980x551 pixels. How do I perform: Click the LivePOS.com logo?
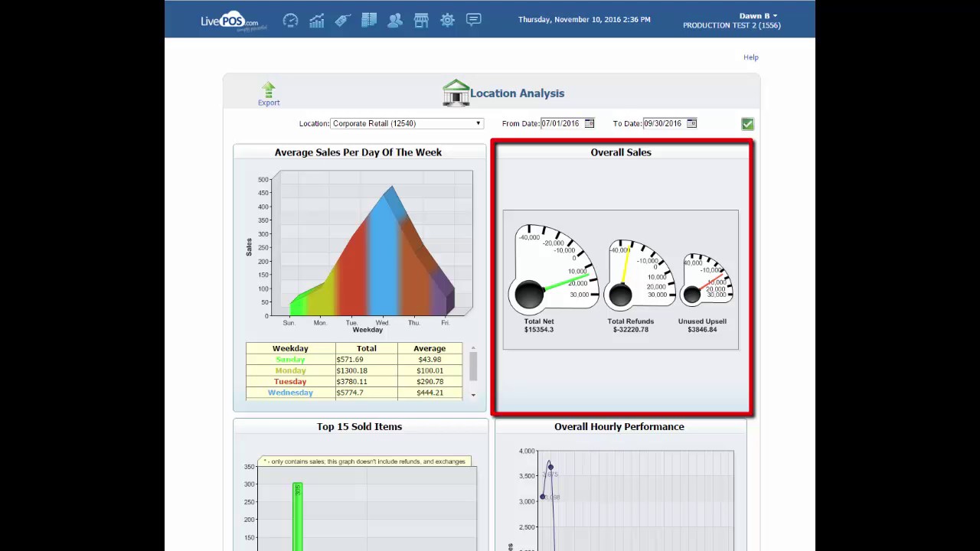pyautogui.click(x=234, y=21)
